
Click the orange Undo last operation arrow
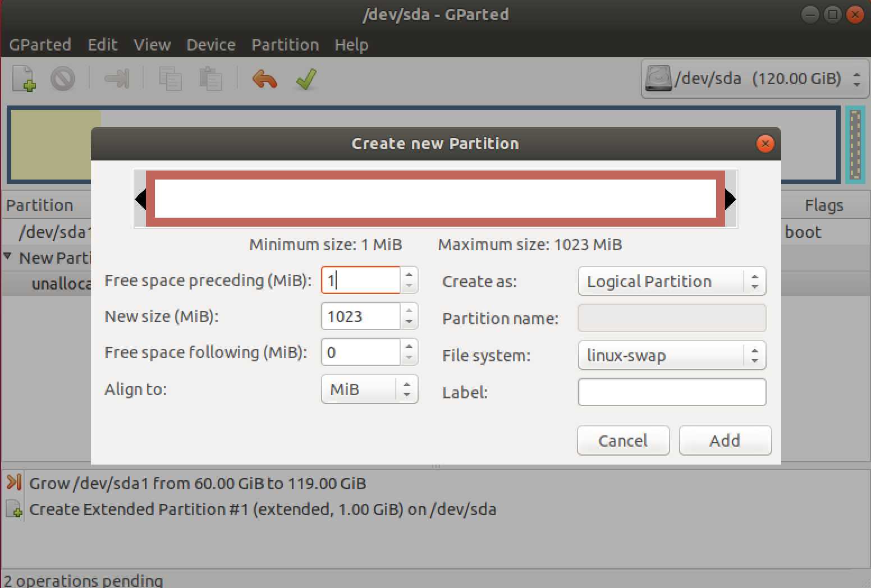pos(265,79)
